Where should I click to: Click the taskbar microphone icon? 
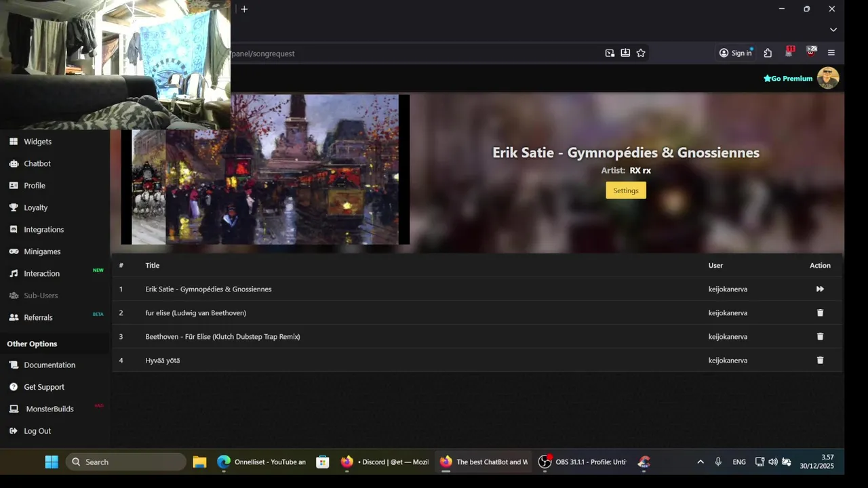click(x=718, y=462)
